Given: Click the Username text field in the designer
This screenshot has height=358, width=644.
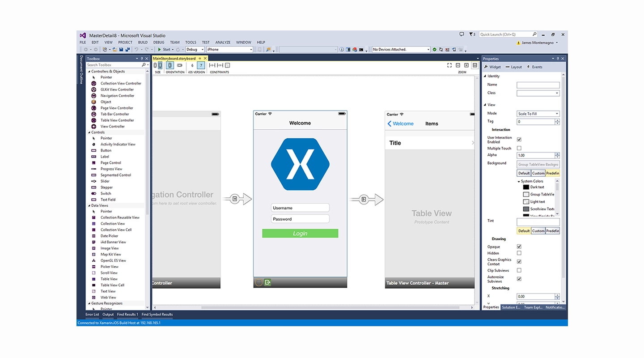Looking at the screenshot, I should pos(300,208).
